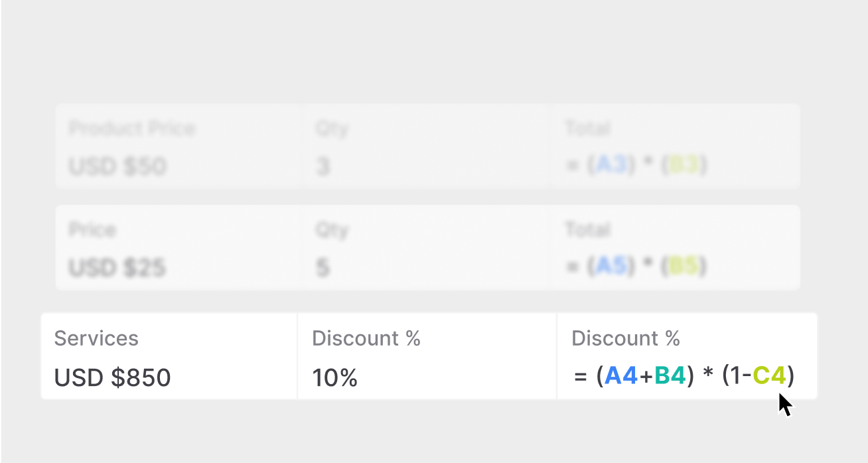Viewport: 868px width, 463px height.
Task: Click the Product Price label
Action: pyautogui.click(x=132, y=128)
